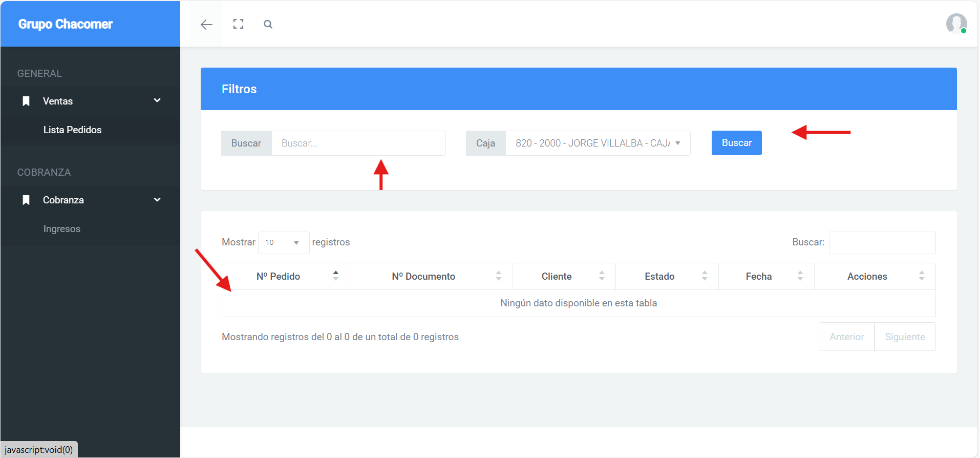Open the user avatar profile menu
The width and height of the screenshot is (980, 458).
tap(956, 24)
